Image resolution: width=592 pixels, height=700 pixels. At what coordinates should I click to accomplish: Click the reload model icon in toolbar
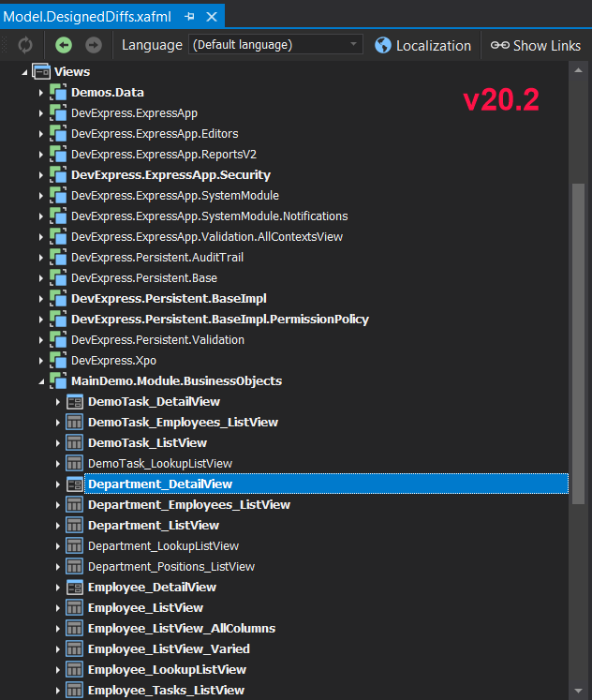[25, 45]
